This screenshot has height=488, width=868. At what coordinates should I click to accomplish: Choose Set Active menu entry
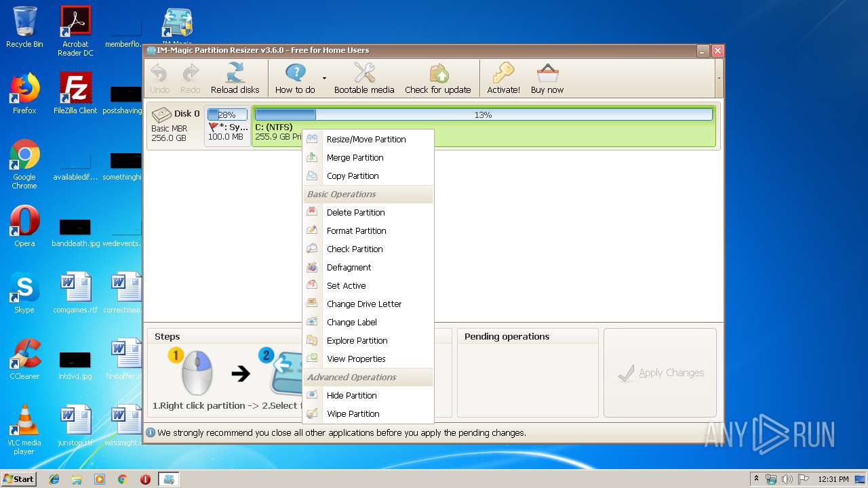(x=368, y=285)
